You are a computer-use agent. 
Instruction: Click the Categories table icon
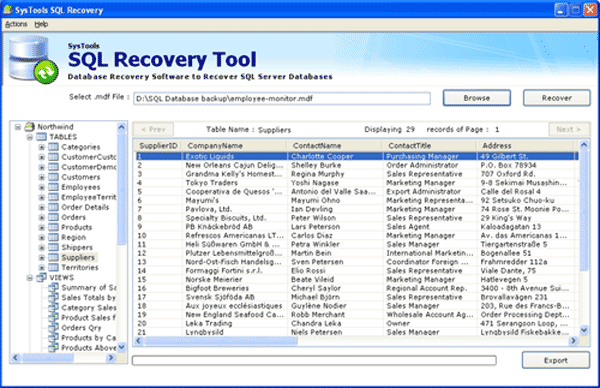(54, 147)
